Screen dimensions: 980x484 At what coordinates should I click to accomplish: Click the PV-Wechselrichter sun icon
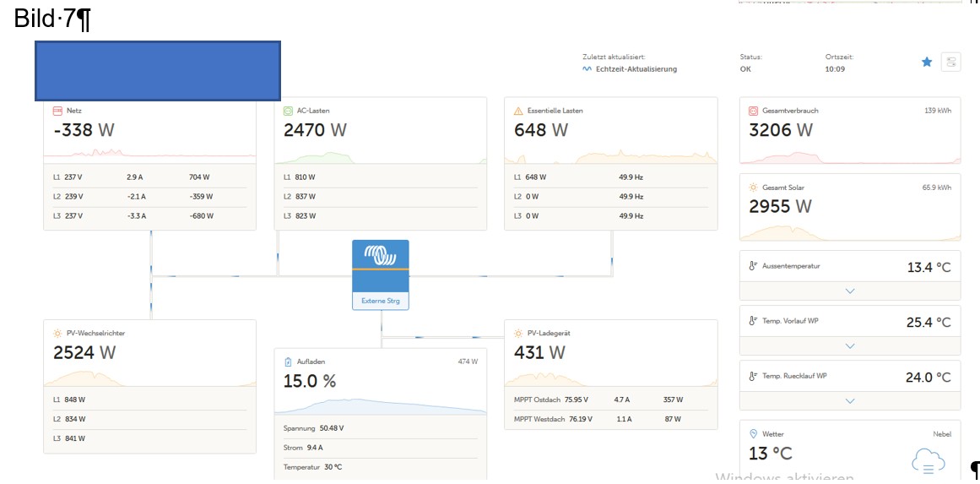[57, 334]
